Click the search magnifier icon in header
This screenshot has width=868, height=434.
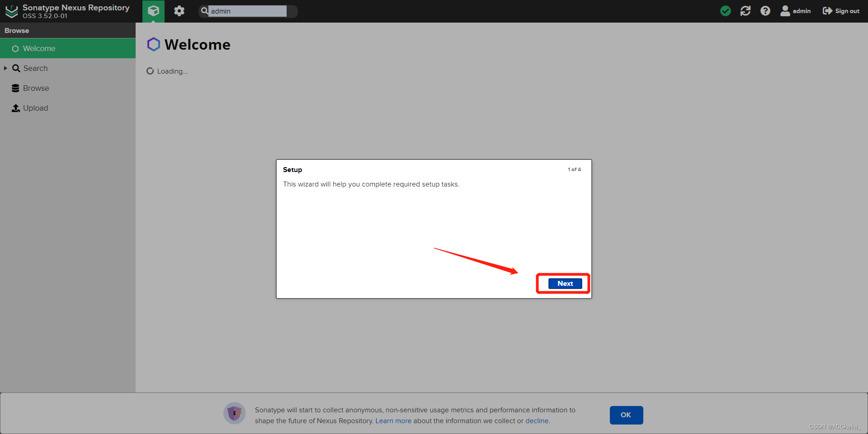pos(204,11)
